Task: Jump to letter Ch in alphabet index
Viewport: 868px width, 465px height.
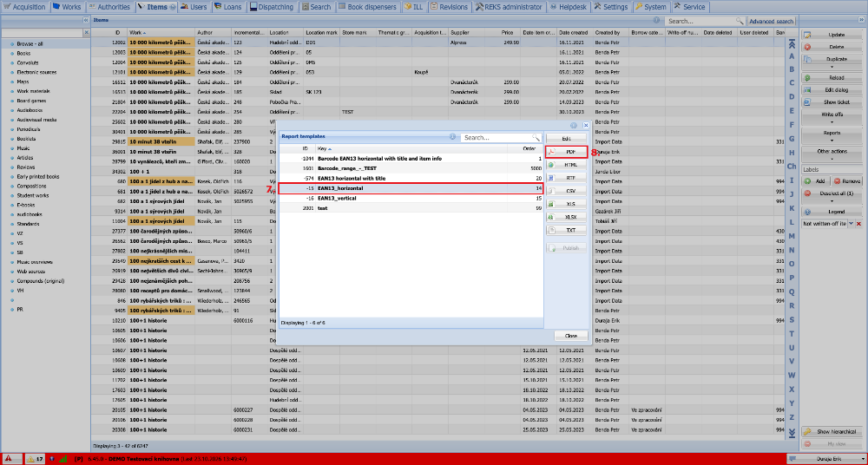Action: click(x=792, y=166)
